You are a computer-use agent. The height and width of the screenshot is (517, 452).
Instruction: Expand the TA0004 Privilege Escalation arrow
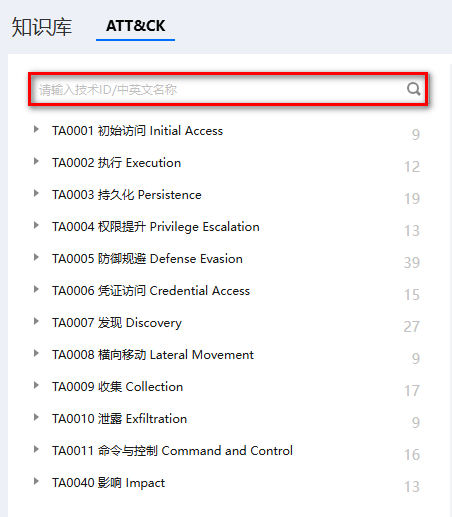pyautogui.click(x=36, y=225)
